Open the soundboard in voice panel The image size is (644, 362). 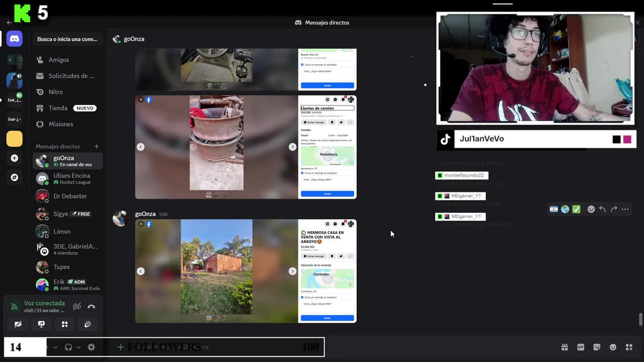[x=88, y=324]
